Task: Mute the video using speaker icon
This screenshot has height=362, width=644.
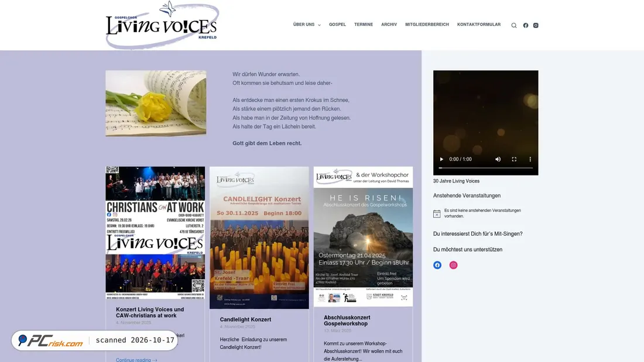Action: coord(498,159)
